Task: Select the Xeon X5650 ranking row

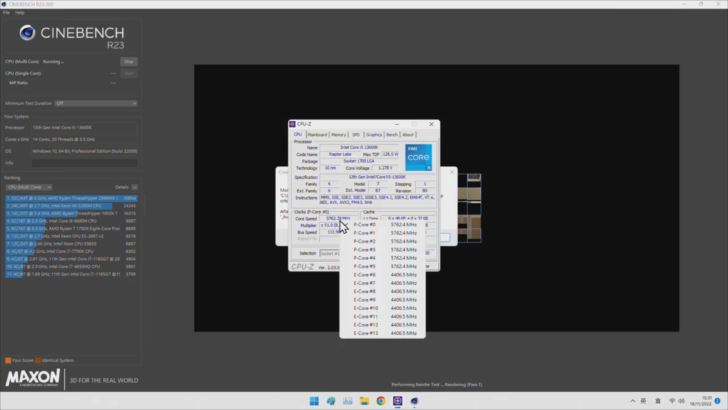Action: click(71, 244)
